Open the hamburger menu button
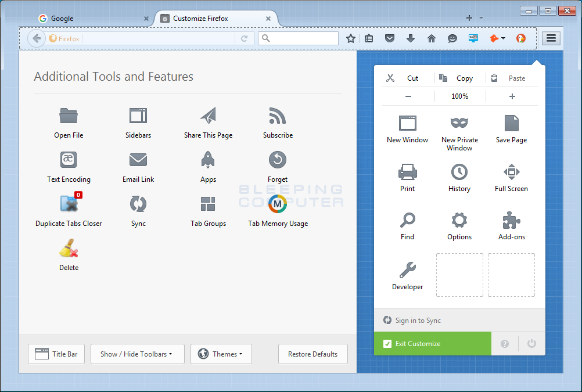This screenshot has width=582, height=392. [x=551, y=38]
